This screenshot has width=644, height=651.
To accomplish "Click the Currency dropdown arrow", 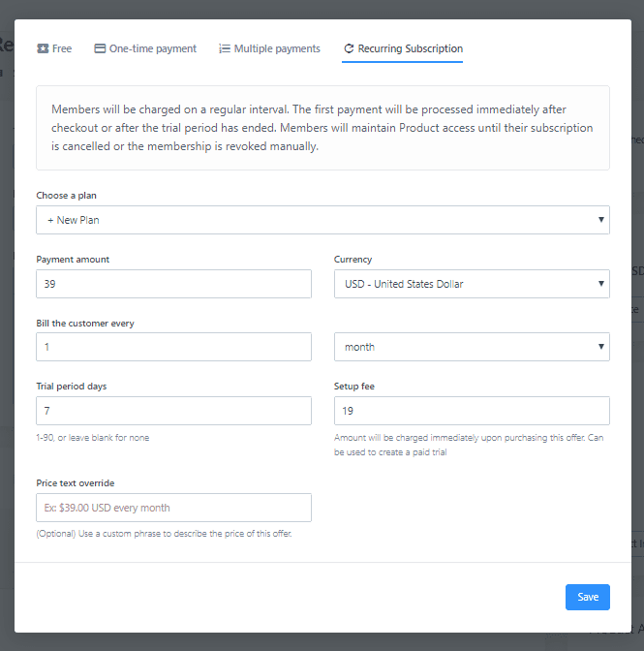I will pos(601,284).
